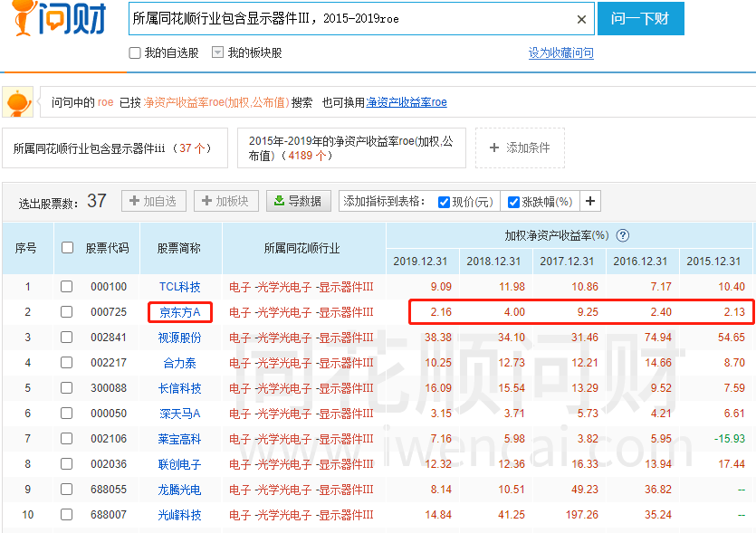756x533 pixels.
Task: Select the 所属同花顺行业包含显示器件iii condition box
Action: (115, 148)
